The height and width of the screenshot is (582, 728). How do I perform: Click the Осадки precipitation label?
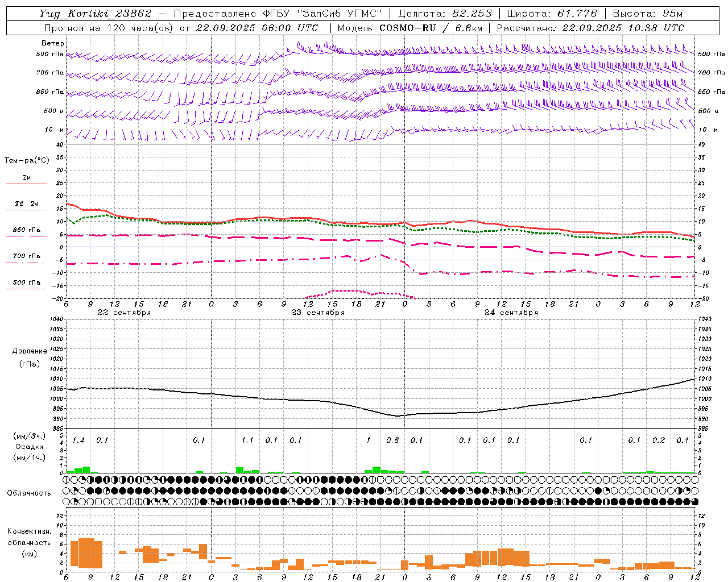click(x=30, y=447)
